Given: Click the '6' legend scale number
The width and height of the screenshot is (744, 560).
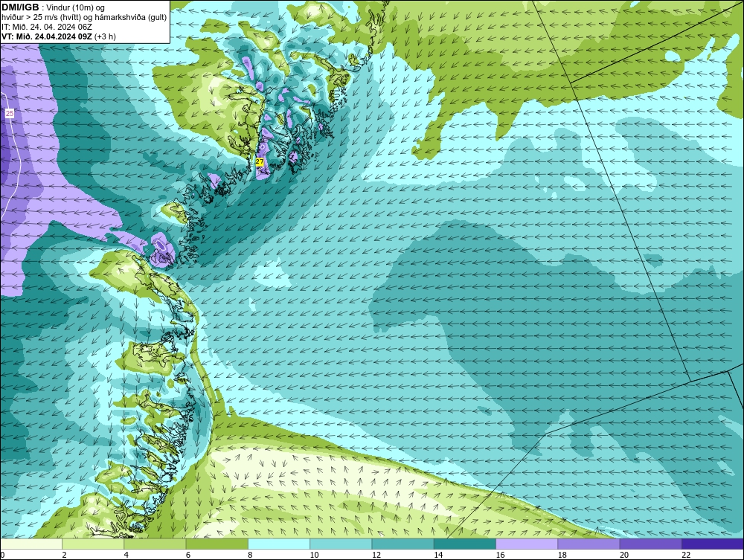Looking at the screenshot, I should 188,556.
